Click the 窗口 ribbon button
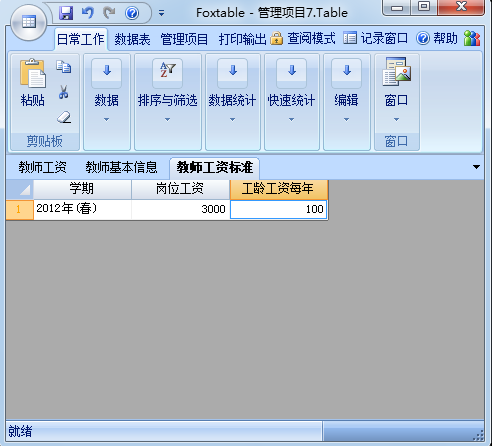Viewport: 492px width, 446px height. point(396,87)
